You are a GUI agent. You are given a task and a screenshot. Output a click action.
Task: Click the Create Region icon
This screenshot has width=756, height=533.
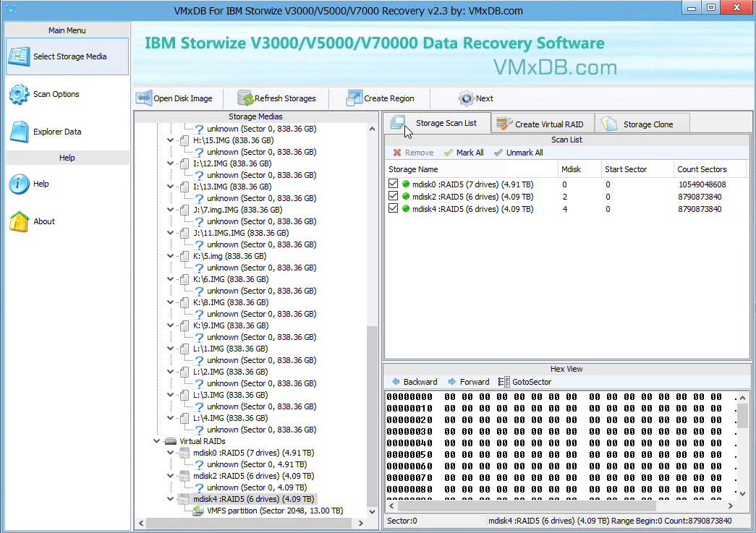354,98
